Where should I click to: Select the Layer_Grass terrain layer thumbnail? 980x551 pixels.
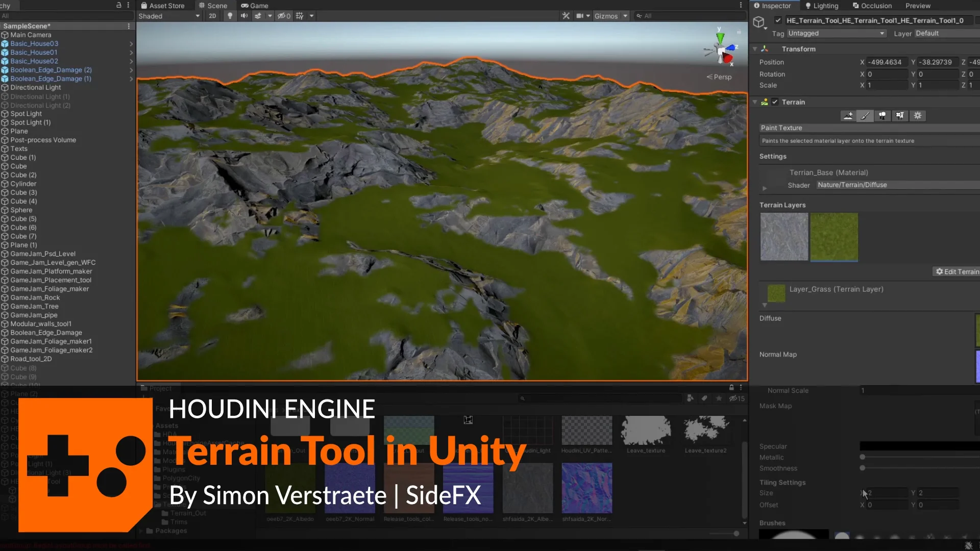[834, 237]
